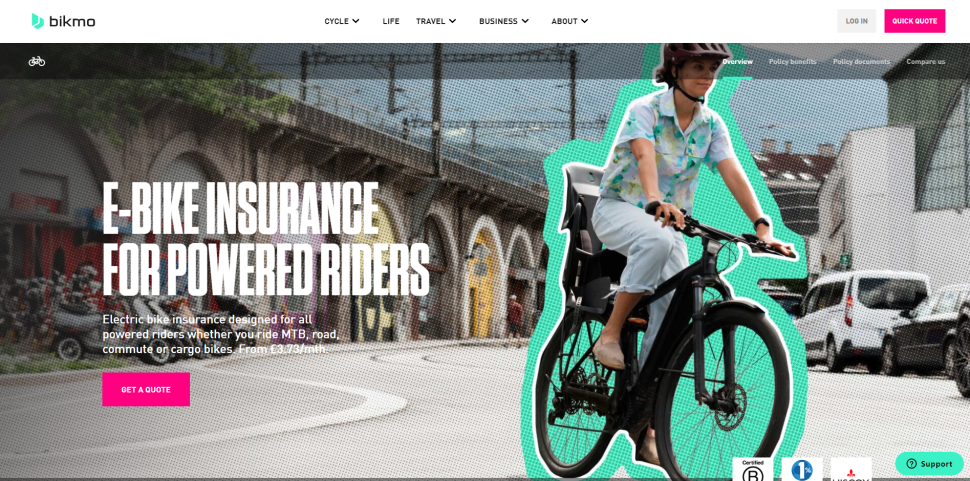Click the Bikmo logo in the header
The image size is (970, 481).
[x=63, y=21]
